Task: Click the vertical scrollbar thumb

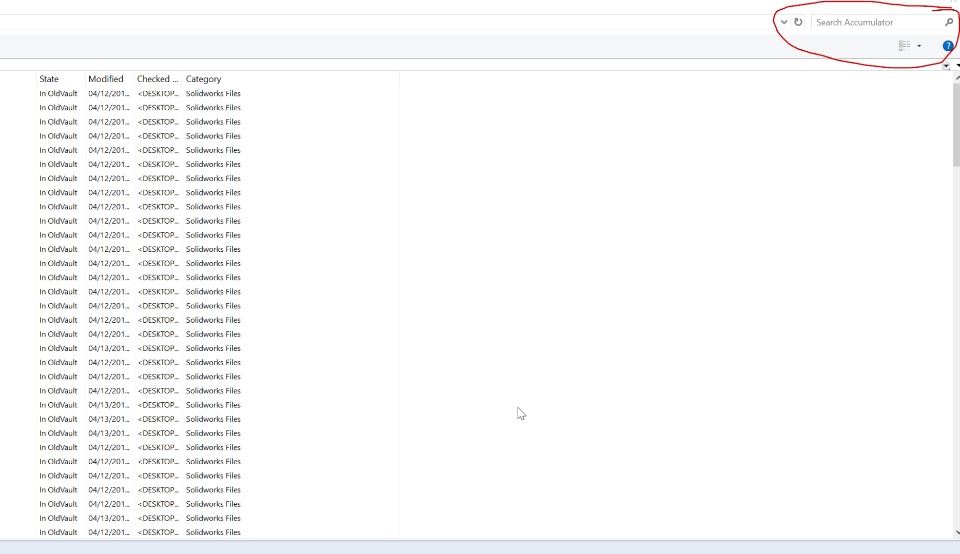Action: coord(956,125)
